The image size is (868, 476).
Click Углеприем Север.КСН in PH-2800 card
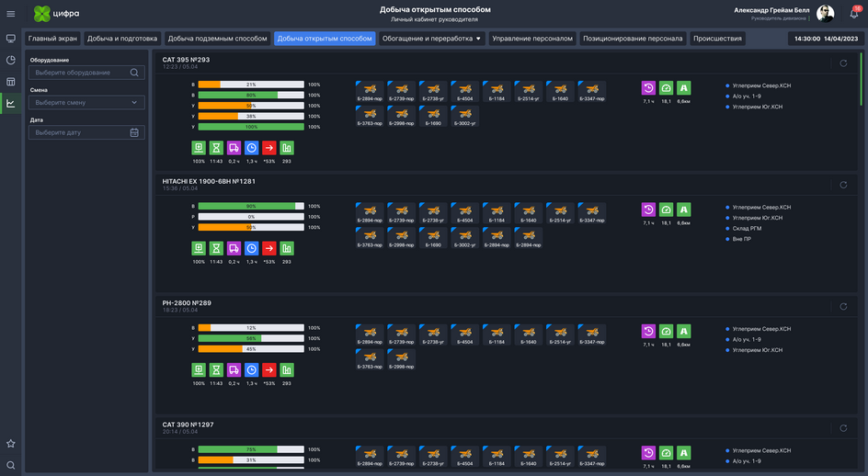point(761,329)
